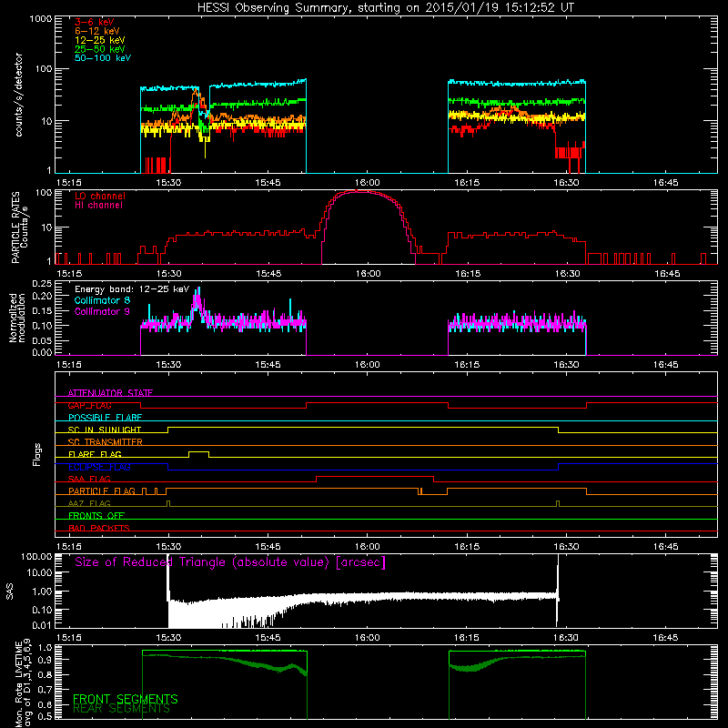The height and width of the screenshot is (728, 728).
Task: Select the SAA_FLAG label
Action: (x=89, y=480)
